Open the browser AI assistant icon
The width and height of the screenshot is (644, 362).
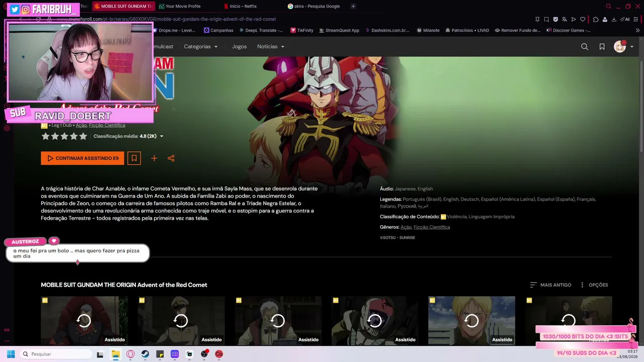(625, 19)
